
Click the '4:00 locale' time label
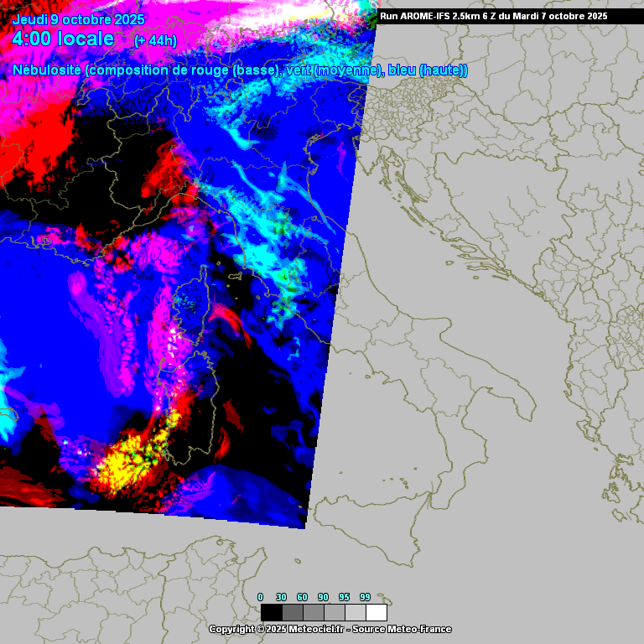[64, 39]
